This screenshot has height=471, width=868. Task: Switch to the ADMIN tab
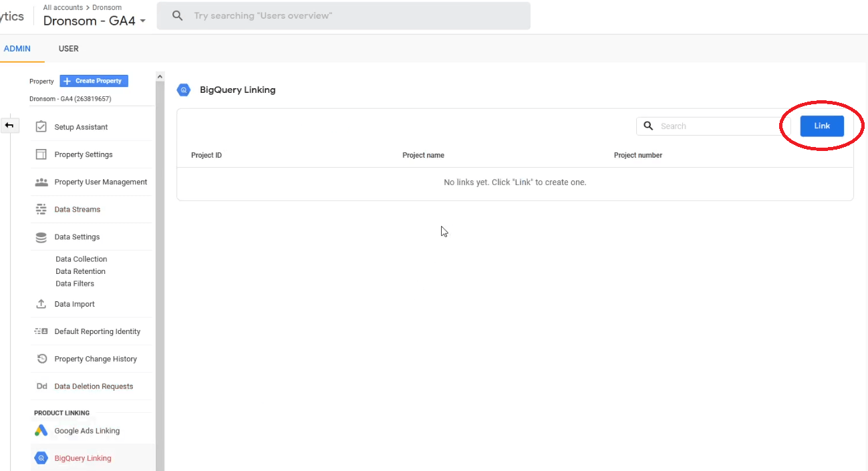pos(17,49)
